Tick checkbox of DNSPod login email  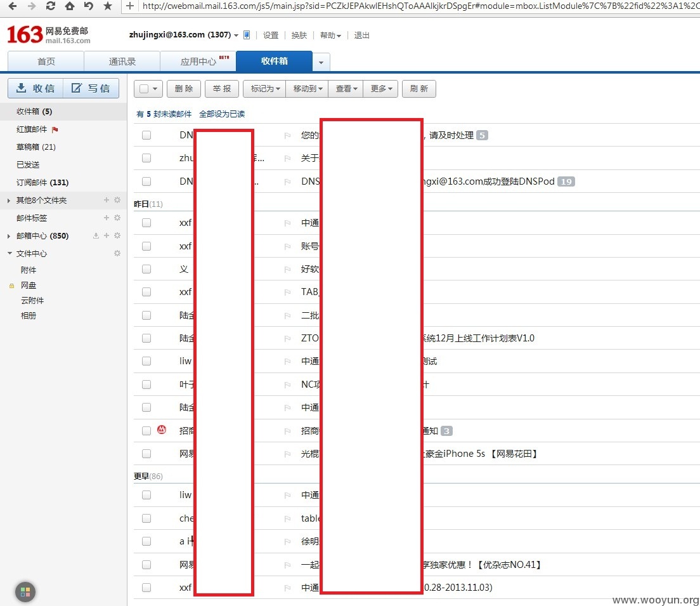pos(146,181)
